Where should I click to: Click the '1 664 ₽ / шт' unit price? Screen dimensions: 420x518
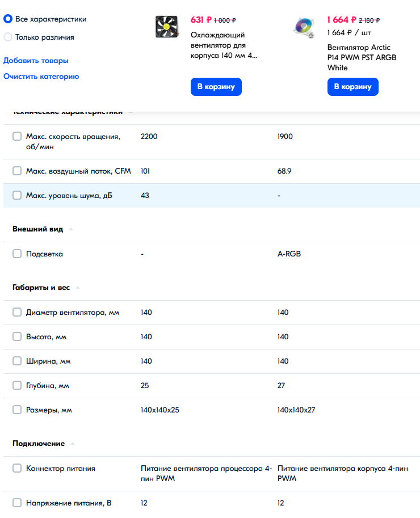tap(349, 33)
